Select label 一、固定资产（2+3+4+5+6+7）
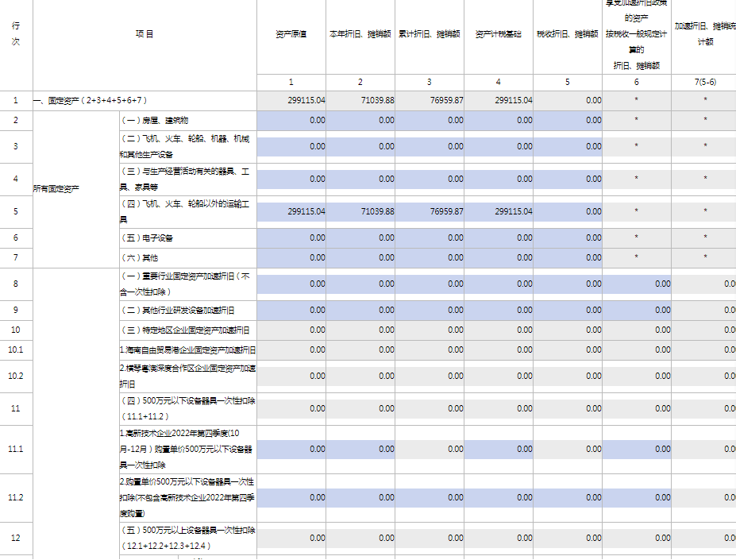Image resolution: width=736 pixels, height=560 pixels. point(91,101)
